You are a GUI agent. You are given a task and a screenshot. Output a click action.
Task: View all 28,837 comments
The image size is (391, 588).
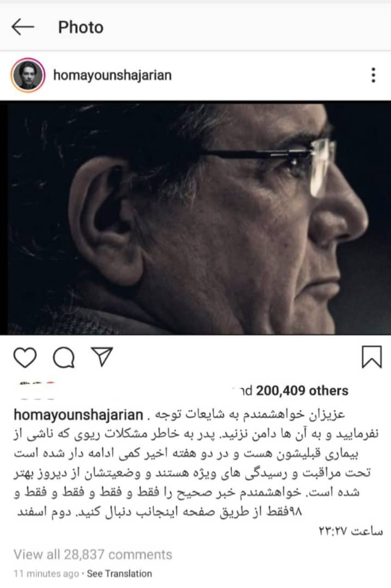[93, 555]
